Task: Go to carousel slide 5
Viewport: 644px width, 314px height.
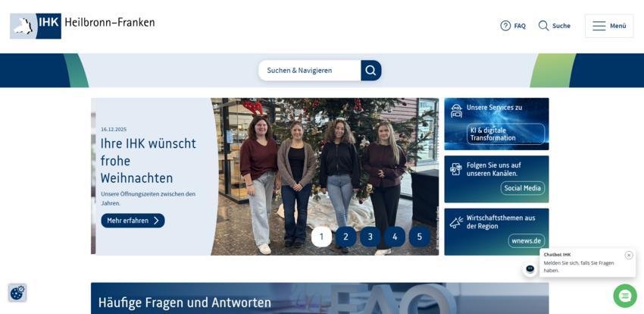Action: (420, 237)
